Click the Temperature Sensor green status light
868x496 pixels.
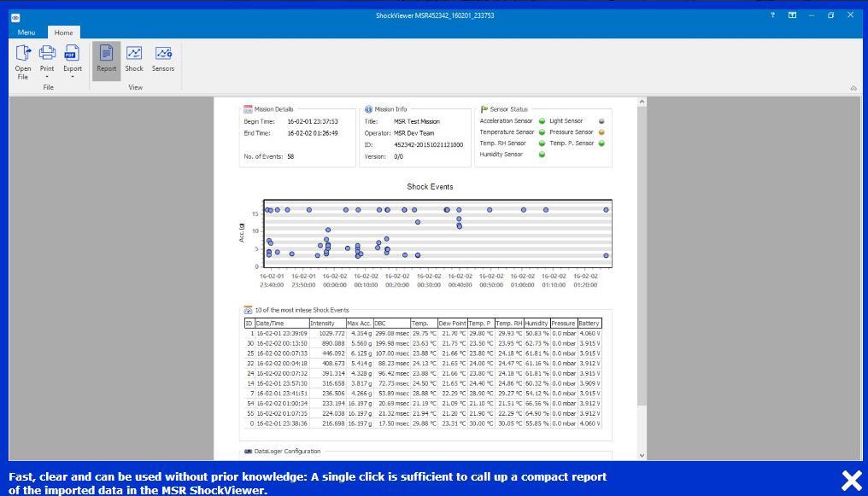pyautogui.click(x=542, y=132)
